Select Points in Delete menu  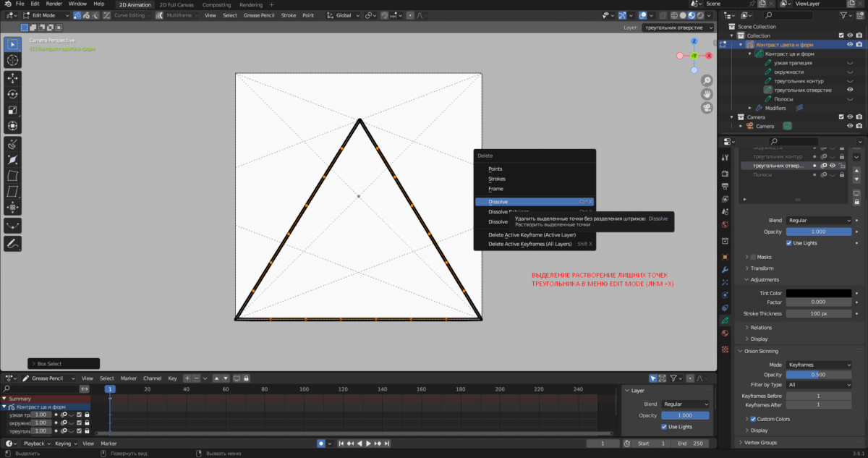[x=535, y=169]
